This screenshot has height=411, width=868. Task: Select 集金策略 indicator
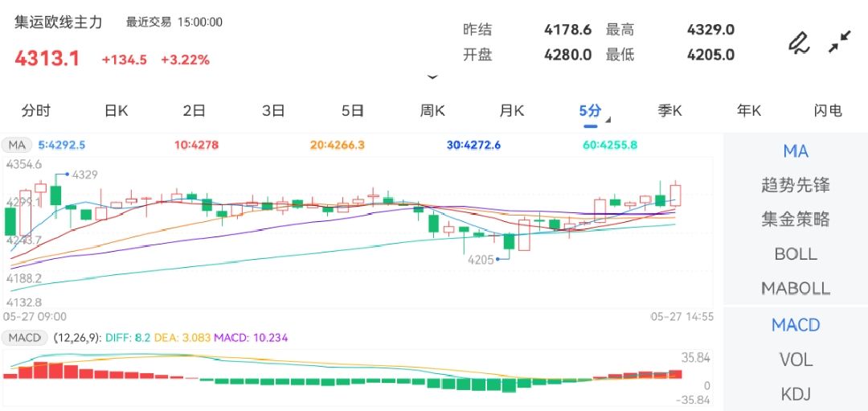(796, 220)
